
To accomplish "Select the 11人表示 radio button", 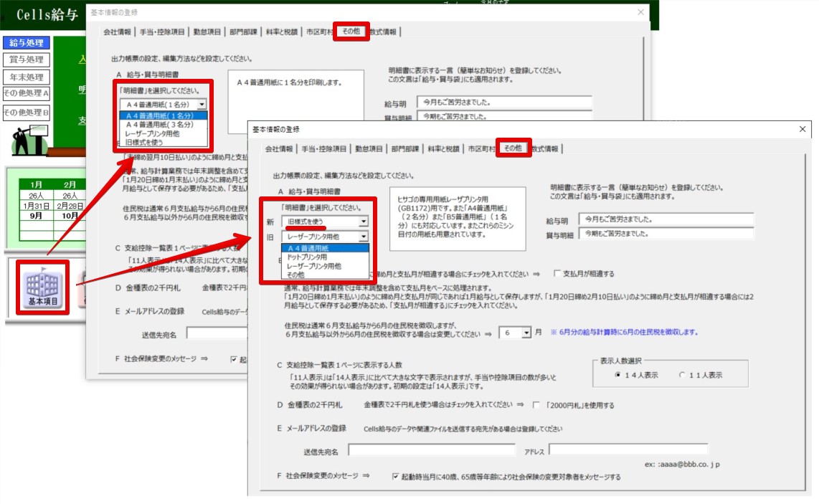I will [x=681, y=375].
